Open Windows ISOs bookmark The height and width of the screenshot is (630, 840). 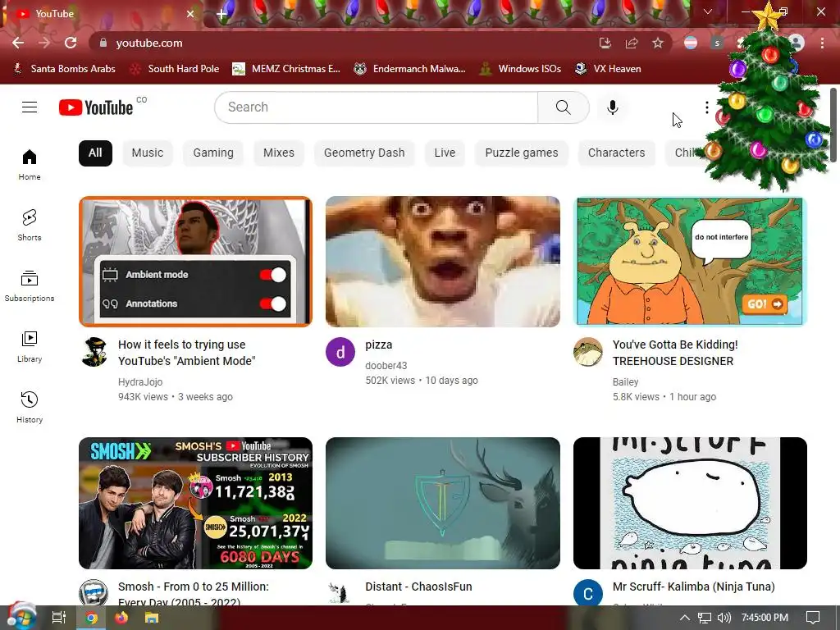[520, 69]
